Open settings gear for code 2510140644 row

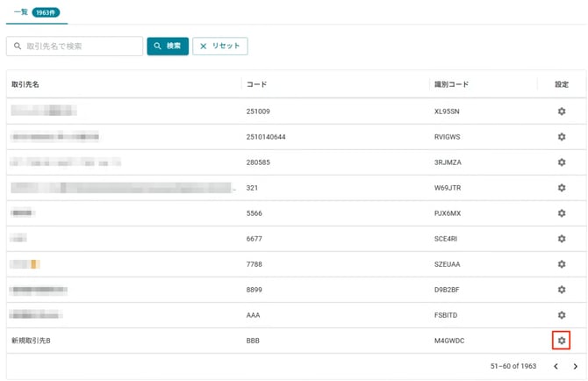click(562, 137)
